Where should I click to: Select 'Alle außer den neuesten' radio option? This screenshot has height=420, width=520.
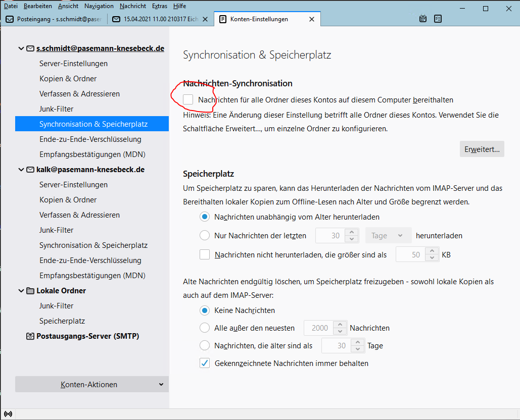(205, 328)
